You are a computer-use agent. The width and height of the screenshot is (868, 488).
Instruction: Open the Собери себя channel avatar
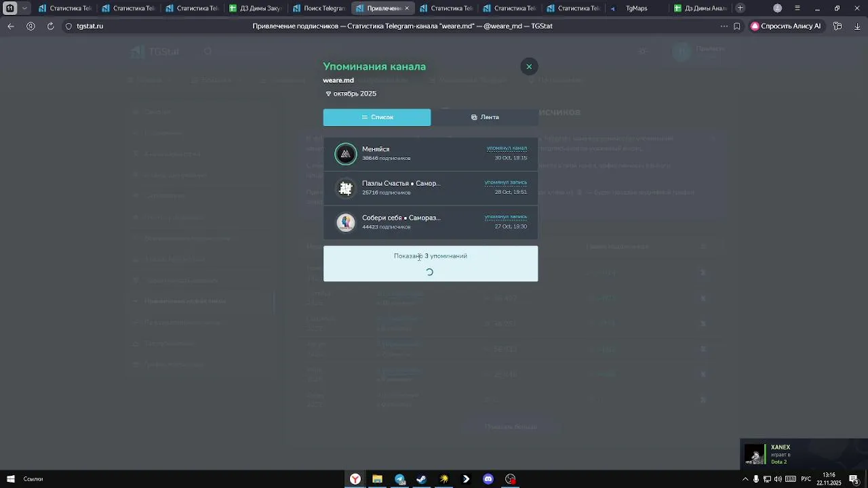click(346, 222)
